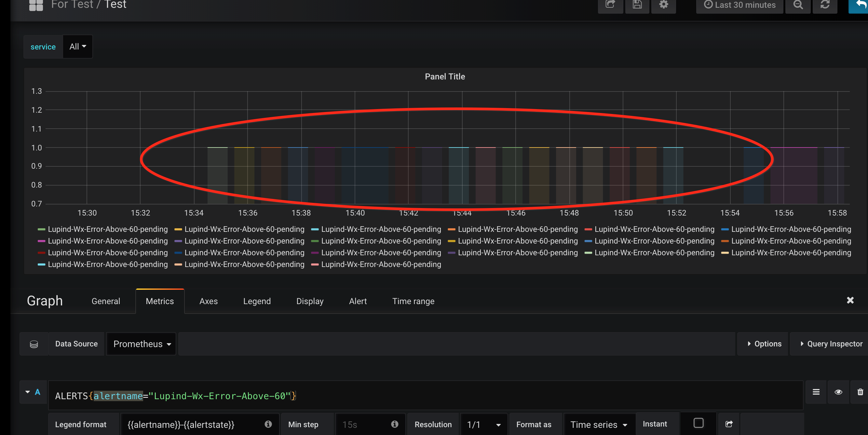Click the refresh dashboard icon
Viewport: 868px width, 435px height.
pyautogui.click(x=824, y=5)
